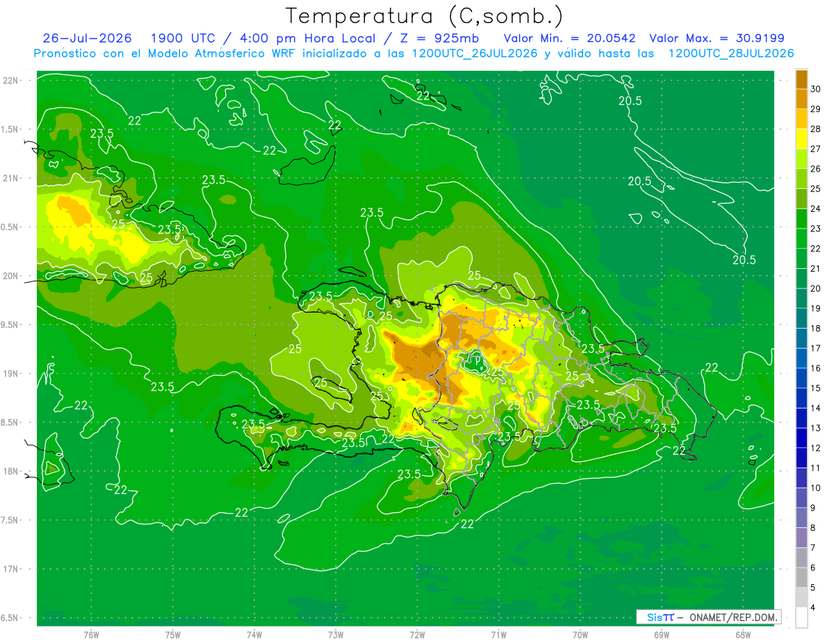Click the 71W longitude axis label
This screenshot has height=644, width=834.
point(498,634)
